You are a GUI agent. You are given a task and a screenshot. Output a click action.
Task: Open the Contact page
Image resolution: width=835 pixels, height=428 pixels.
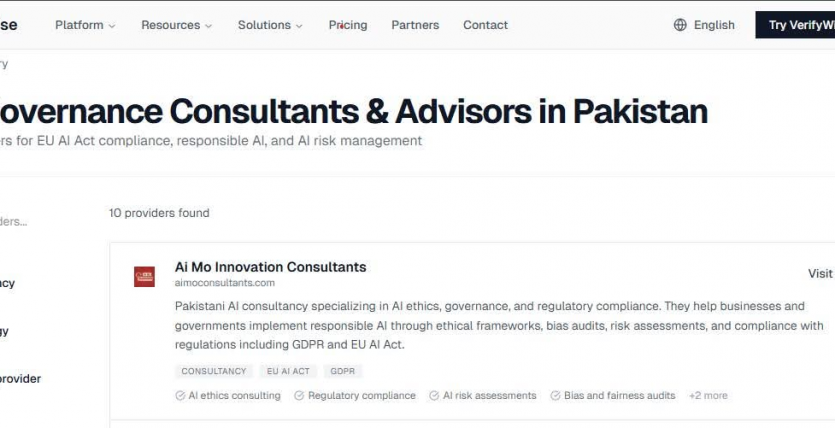[485, 25]
